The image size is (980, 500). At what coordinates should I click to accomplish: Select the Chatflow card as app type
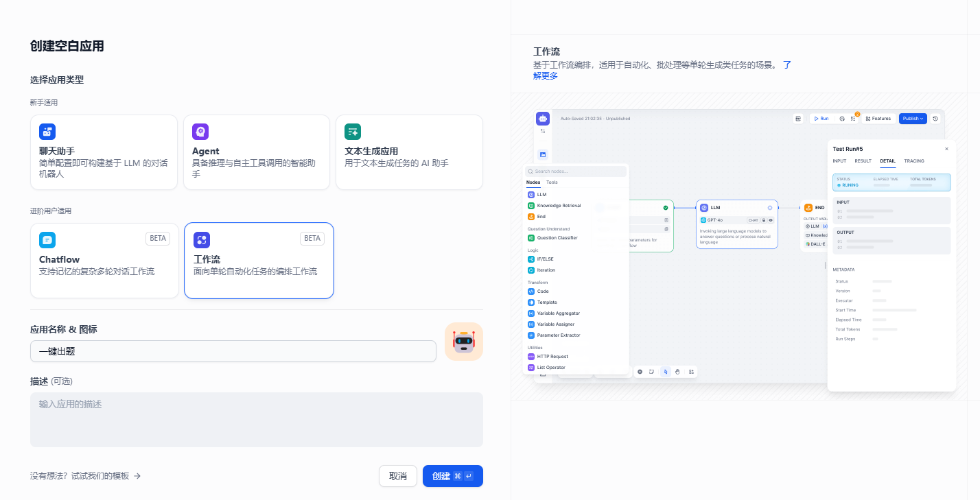(x=104, y=261)
